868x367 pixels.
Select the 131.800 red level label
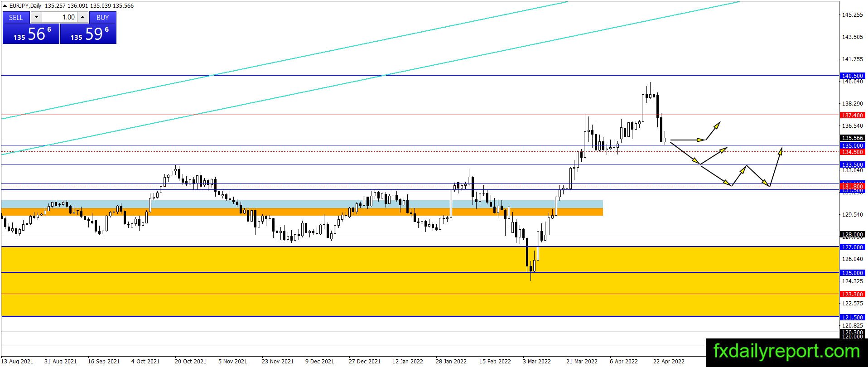[x=853, y=187]
